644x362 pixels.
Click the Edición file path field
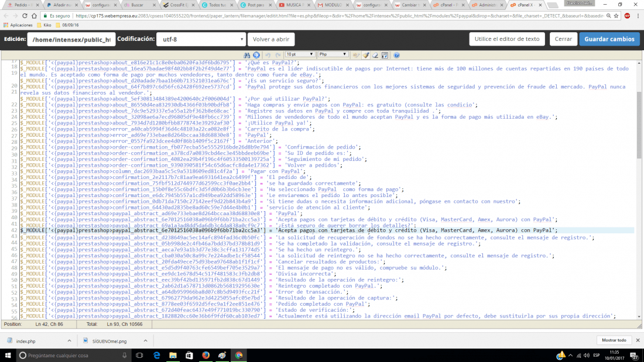(x=71, y=39)
